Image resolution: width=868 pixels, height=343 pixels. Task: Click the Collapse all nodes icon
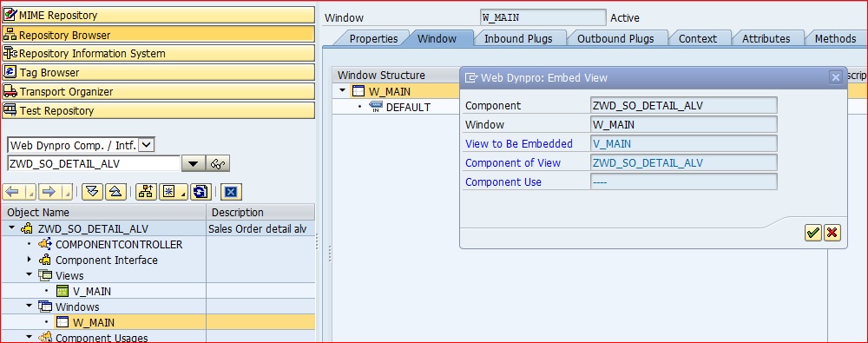115,192
